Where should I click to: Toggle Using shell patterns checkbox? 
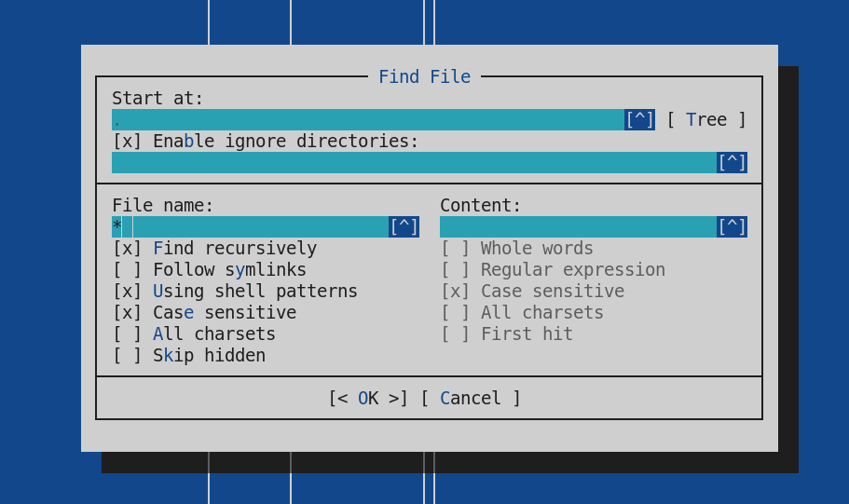tap(235, 292)
